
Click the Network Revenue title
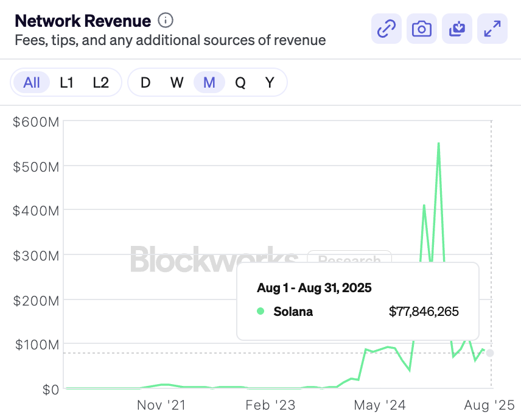tap(83, 21)
